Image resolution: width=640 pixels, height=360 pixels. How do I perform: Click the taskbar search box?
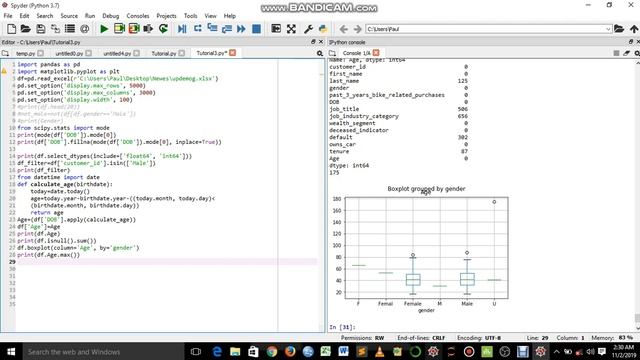pyautogui.click(x=102, y=352)
